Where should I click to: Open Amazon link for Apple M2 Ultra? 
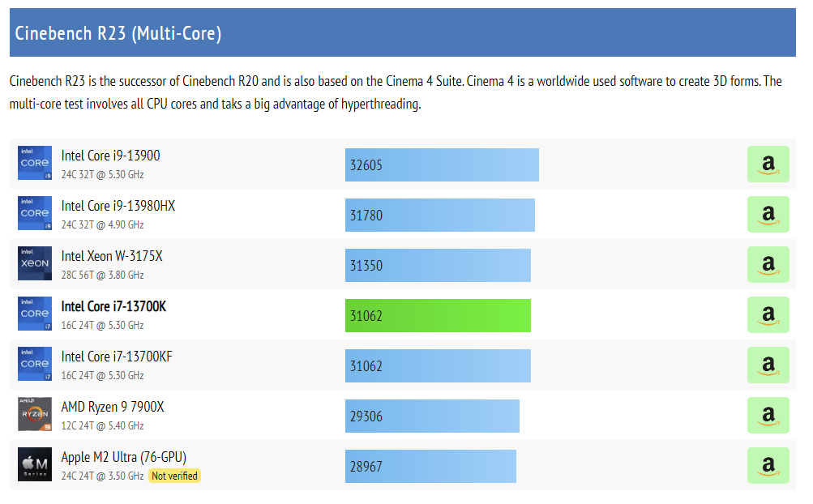768,466
